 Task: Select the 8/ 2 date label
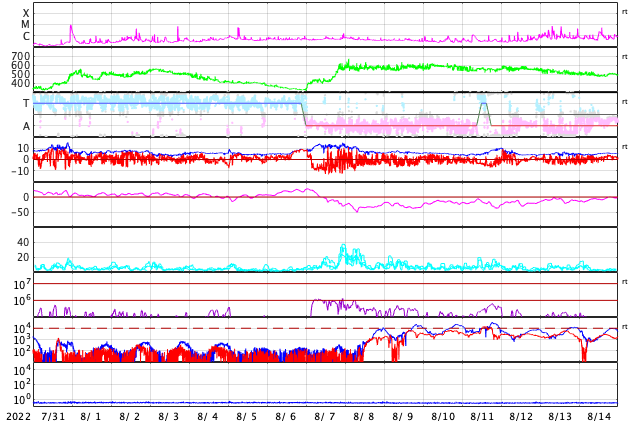pos(129,417)
